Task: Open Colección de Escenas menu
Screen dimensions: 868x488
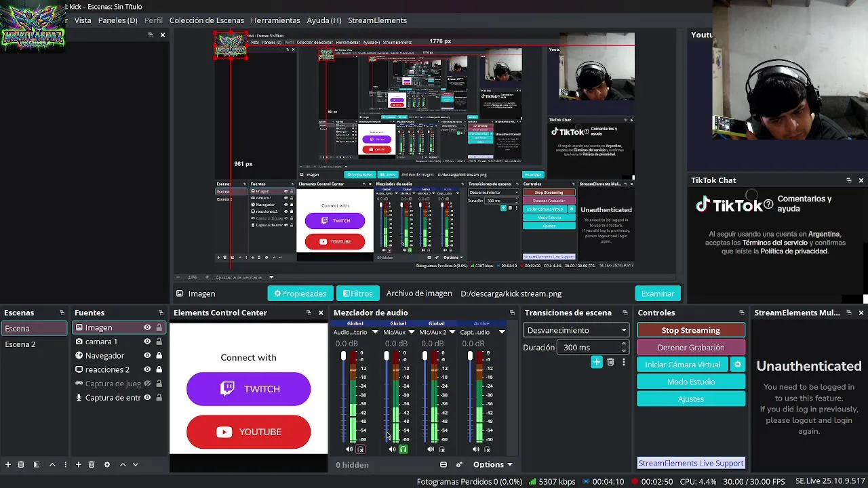Action: coord(207,20)
